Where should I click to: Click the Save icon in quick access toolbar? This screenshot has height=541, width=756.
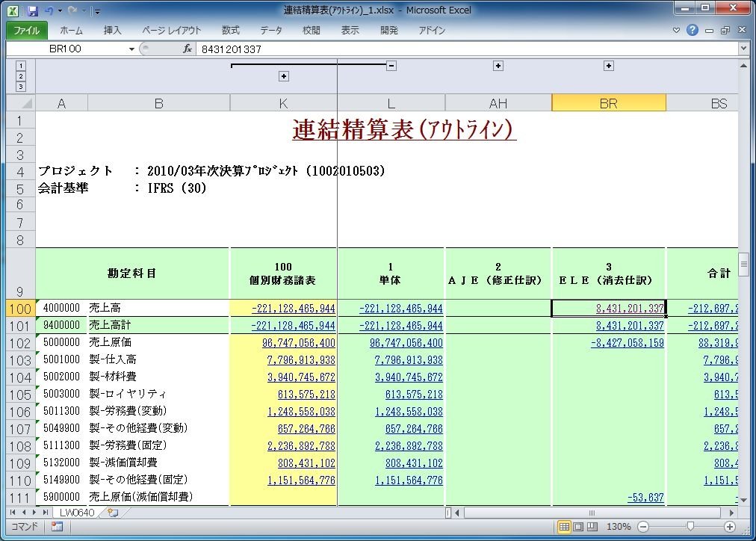tap(32, 10)
